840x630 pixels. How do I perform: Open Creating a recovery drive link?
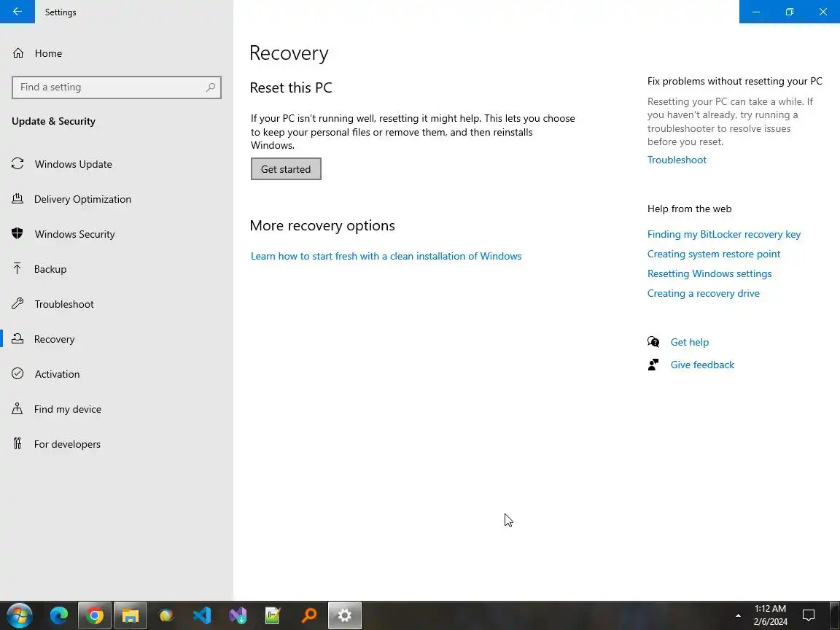pyautogui.click(x=704, y=294)
